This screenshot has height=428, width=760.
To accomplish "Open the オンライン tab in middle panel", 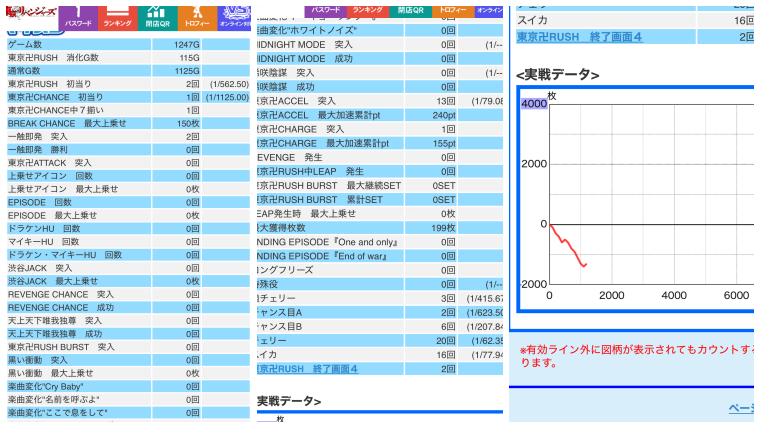I will (489, 8).
